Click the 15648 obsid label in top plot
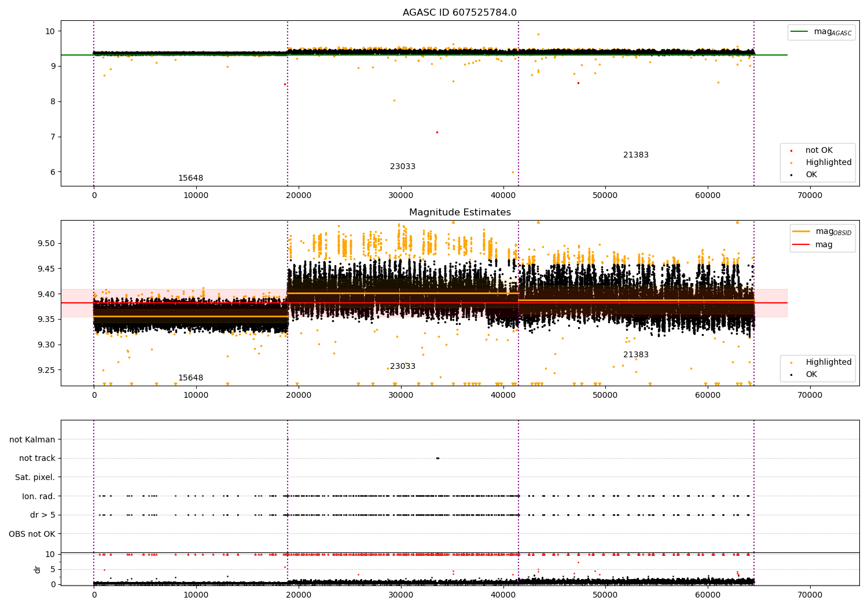This screenshot has height=608, width=868. tap(190, 178)
